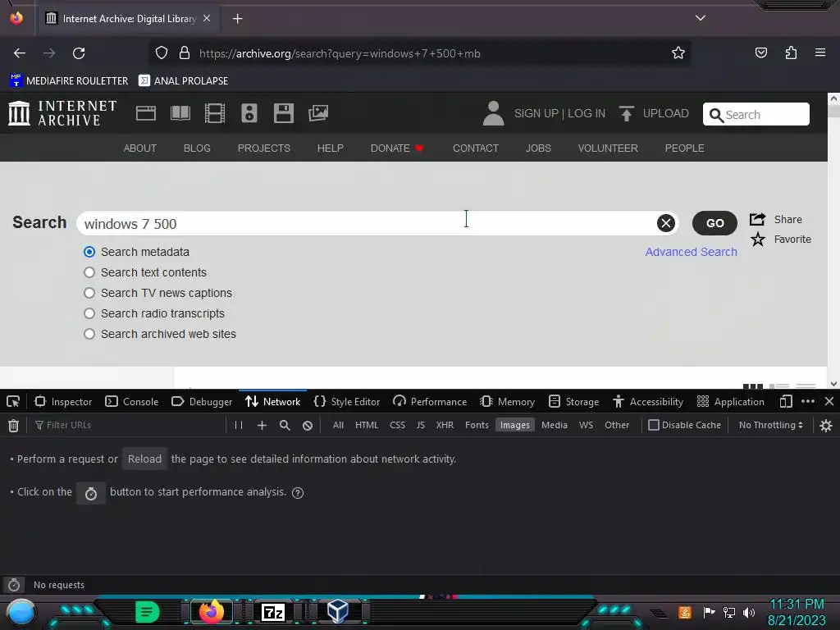Open VirtualBox cube icon in taskbar

337,611
